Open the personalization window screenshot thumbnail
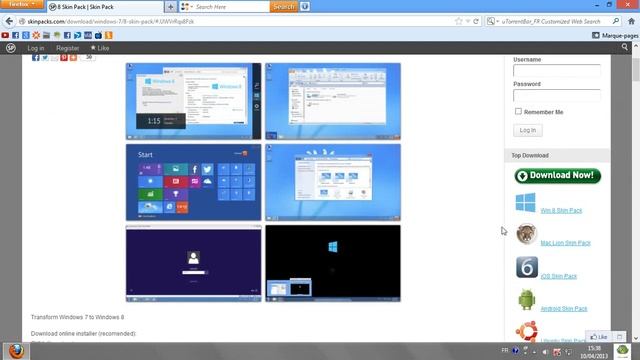The height and width of the screenshot is (360, 640). click(333, 182)
